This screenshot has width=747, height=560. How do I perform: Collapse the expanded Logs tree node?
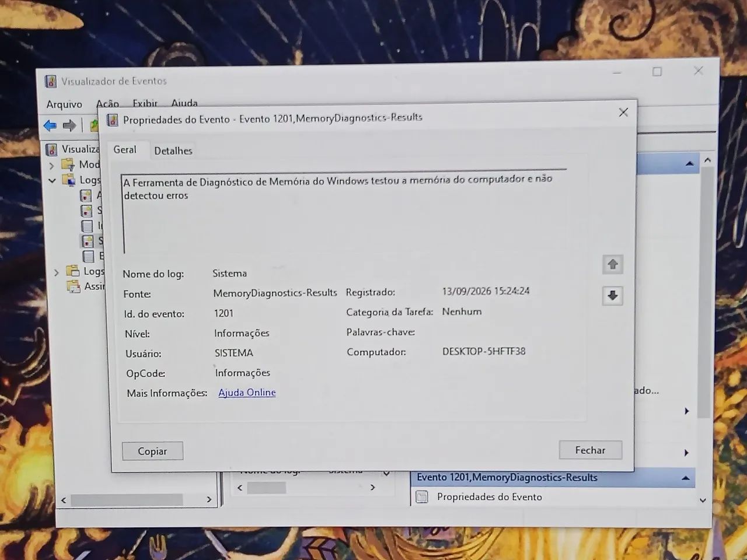tap(52, 181)
